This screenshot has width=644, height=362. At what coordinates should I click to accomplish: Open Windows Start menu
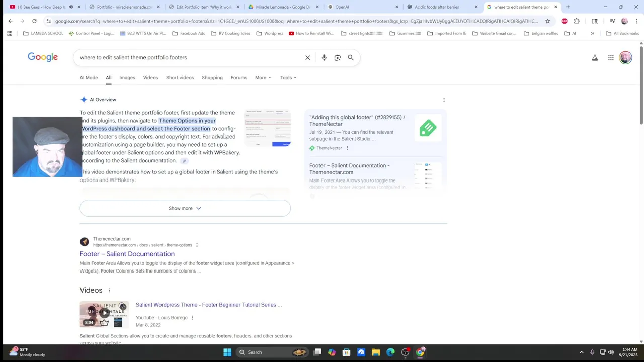(227, 352)
